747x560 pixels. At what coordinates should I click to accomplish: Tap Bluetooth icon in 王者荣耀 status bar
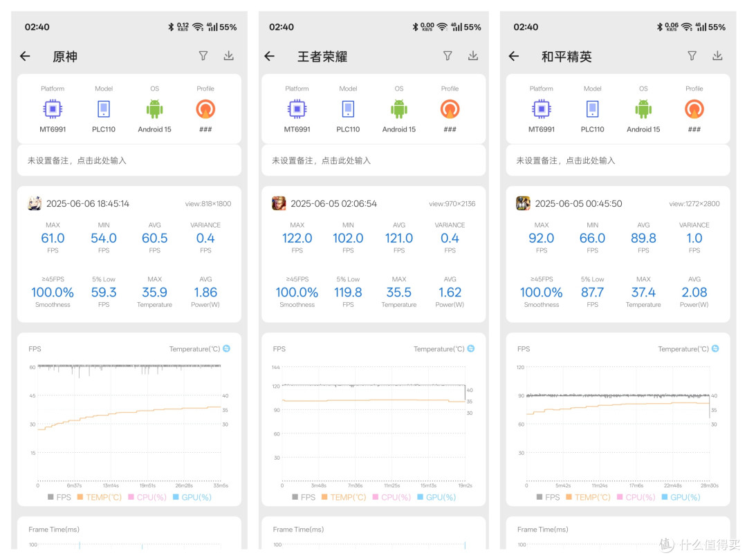coord(415,27)
